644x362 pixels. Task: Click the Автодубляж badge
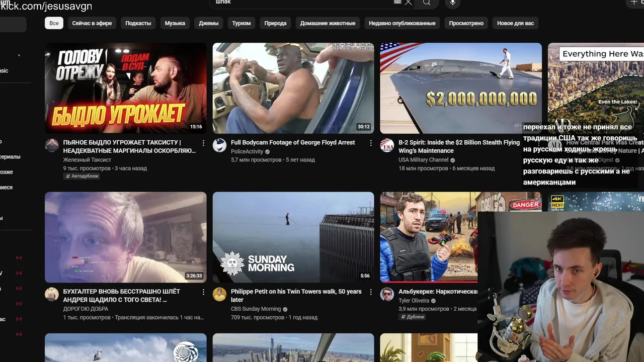click(x=82, y=176)
